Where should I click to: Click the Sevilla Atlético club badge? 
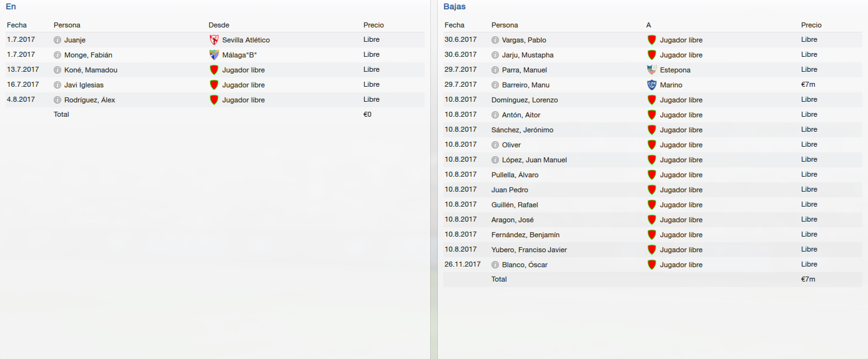214,40
